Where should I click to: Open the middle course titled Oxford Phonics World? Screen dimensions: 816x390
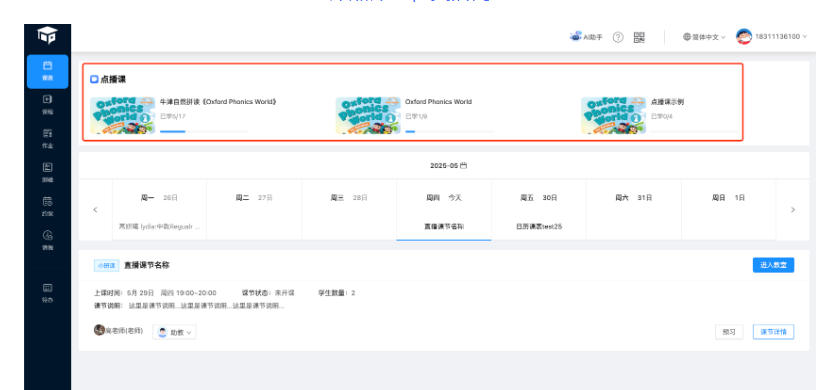438,102
